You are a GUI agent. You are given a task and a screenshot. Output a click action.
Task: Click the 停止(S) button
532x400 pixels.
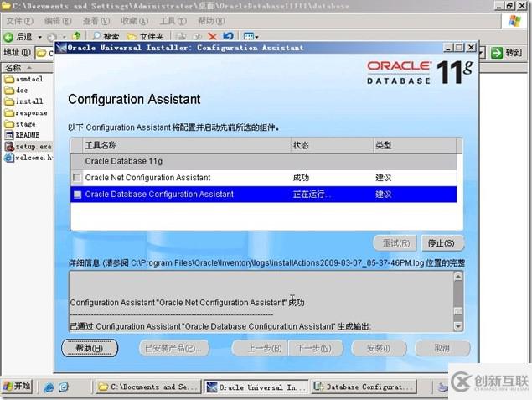coord(442,243)
